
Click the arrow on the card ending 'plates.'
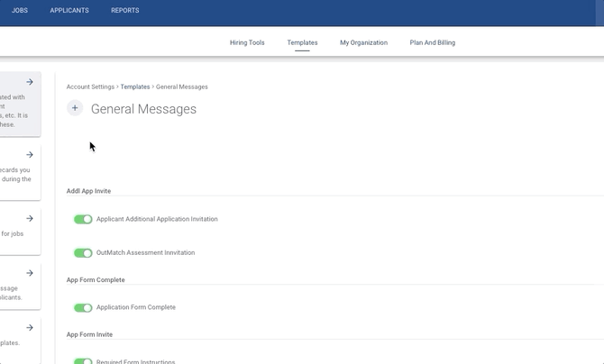pyautogui.click(x=30, y=328)
